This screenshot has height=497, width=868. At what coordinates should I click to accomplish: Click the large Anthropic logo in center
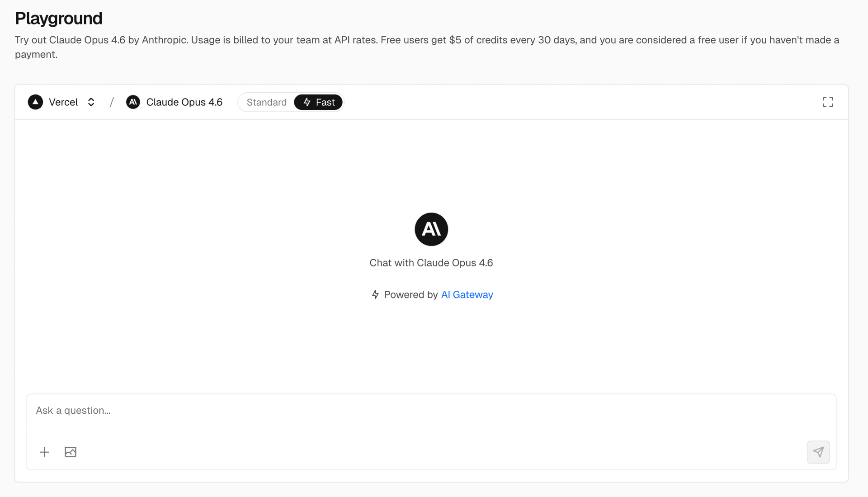tap(431, 229)
